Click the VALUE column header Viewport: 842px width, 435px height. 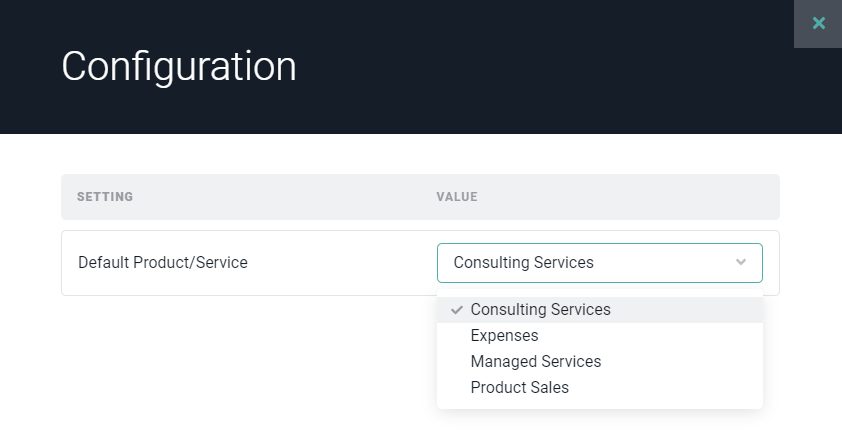click(x=457, y=197)
